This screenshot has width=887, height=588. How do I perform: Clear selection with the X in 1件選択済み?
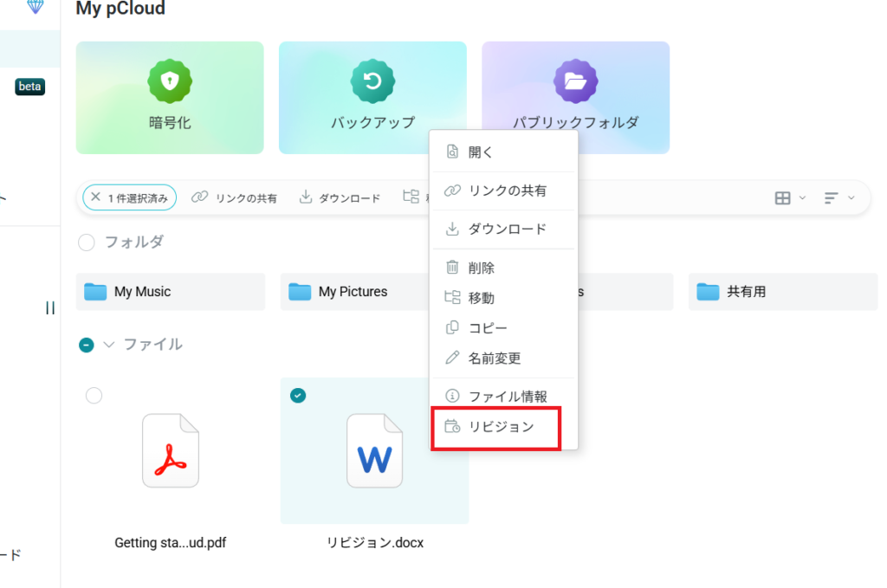coord(95,197)
